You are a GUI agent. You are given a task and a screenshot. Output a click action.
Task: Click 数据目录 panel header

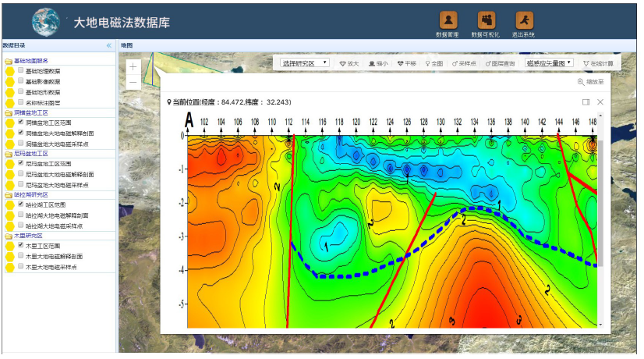pyautogui.click(x=58, y=45)
